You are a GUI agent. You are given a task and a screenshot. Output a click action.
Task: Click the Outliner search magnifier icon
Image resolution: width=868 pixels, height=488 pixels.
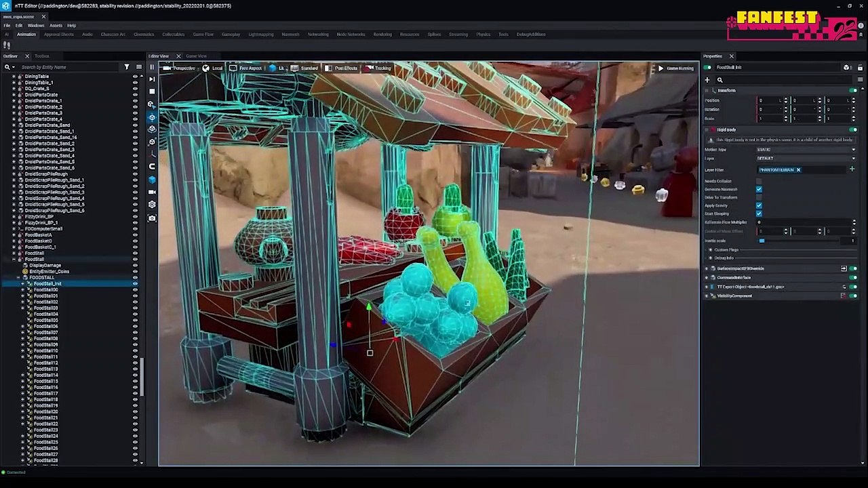coord(7,67)
